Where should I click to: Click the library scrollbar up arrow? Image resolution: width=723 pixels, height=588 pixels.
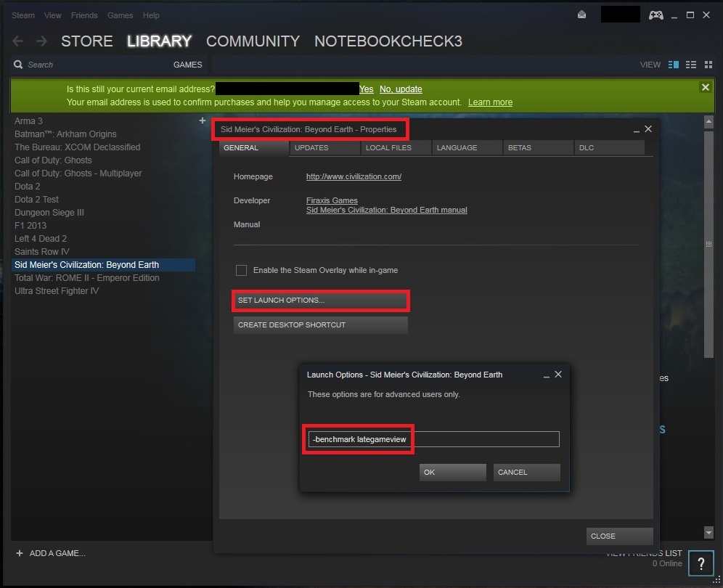click(708, 122)
